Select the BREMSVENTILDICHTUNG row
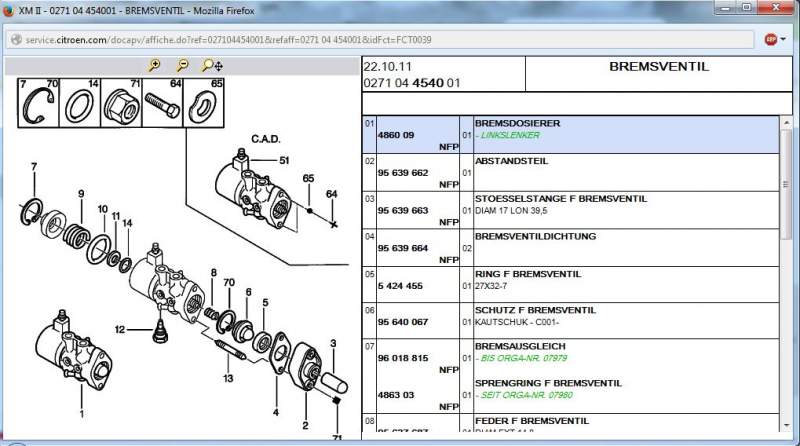The height and width of the screenshot is (446, 800). [571, 248]
